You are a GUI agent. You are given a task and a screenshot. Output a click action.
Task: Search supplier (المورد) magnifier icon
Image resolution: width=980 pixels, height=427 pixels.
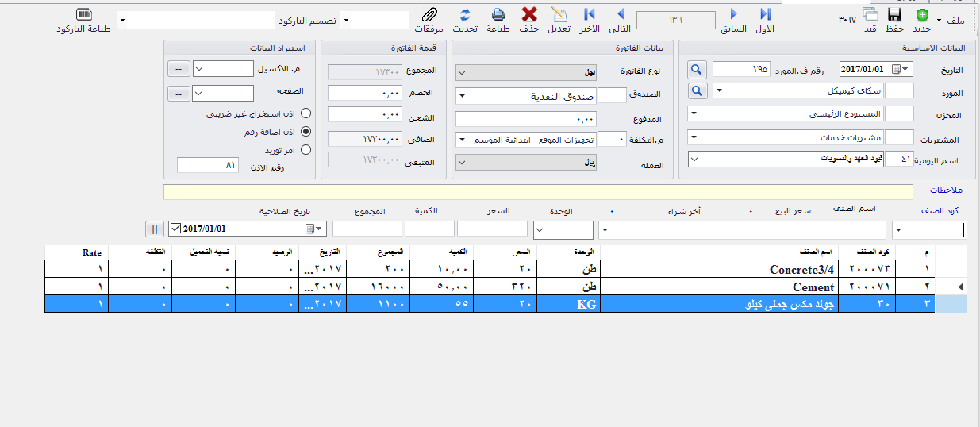coord(697,91)
